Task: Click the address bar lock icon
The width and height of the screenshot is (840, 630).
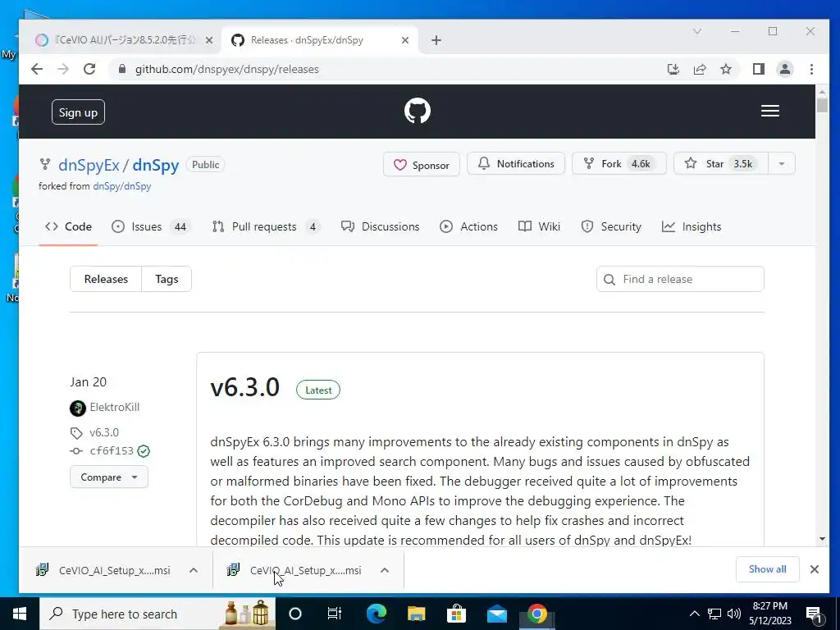Action: pos(122,69)
